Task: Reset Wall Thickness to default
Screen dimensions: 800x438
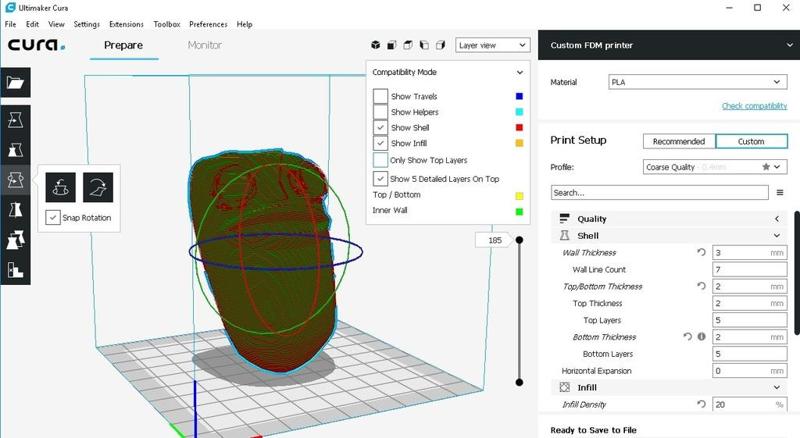Action: (701, 252)
